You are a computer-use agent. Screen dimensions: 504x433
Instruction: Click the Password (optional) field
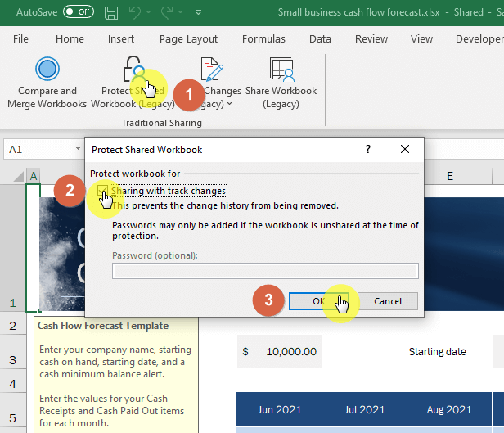click(x=265, y=271)
